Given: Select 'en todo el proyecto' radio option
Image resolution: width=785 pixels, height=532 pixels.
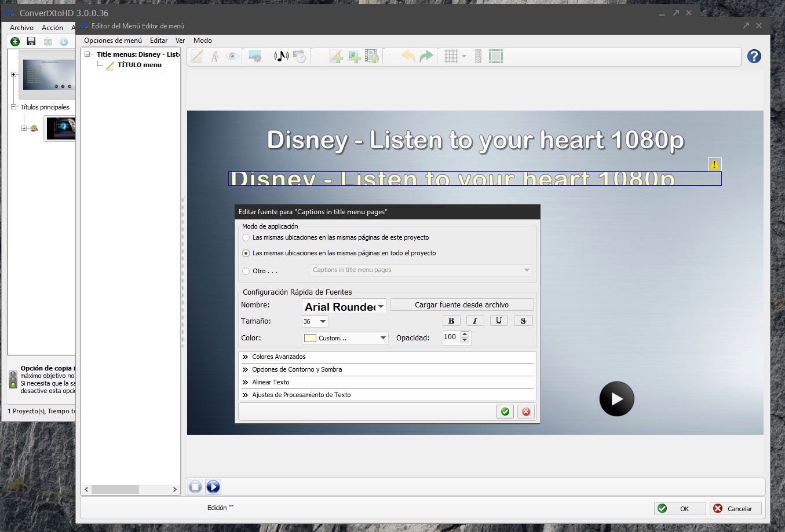Looking at the screenshot, I should [246, 253].
